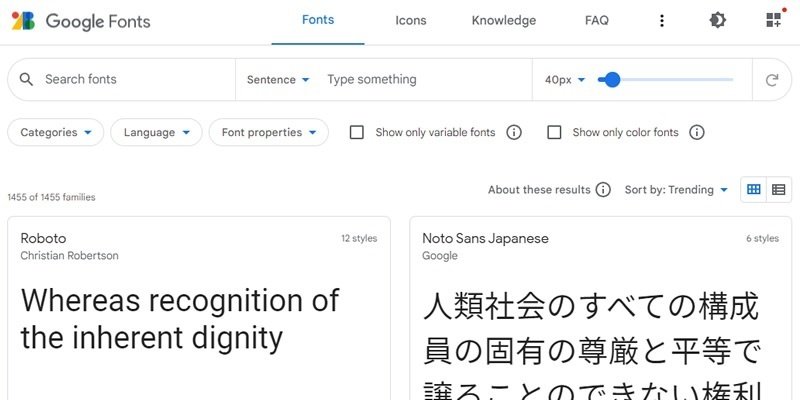Go to the Icons tab
The height and width of the screenshot is (400, 800).
(x=411, y=20)
